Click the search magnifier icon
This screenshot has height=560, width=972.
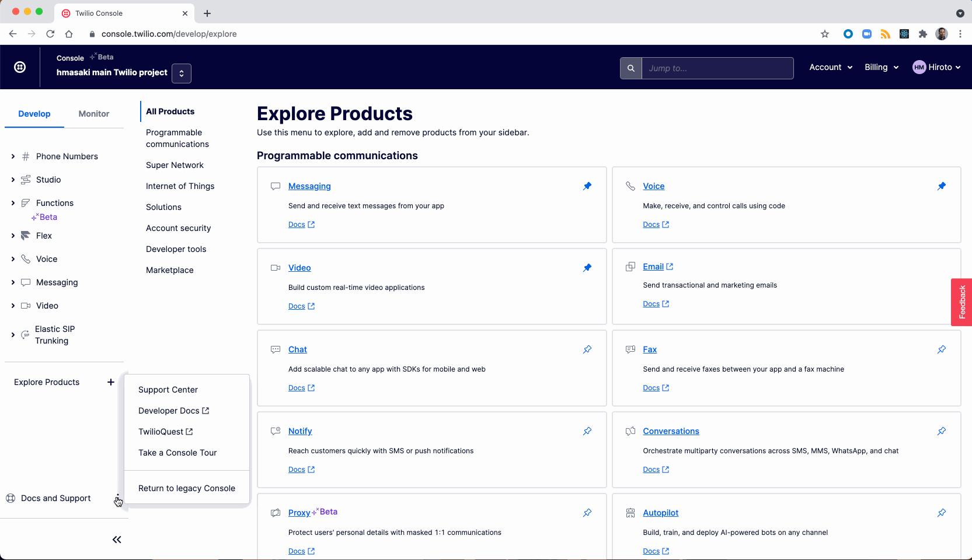click(x=631, y=68)
